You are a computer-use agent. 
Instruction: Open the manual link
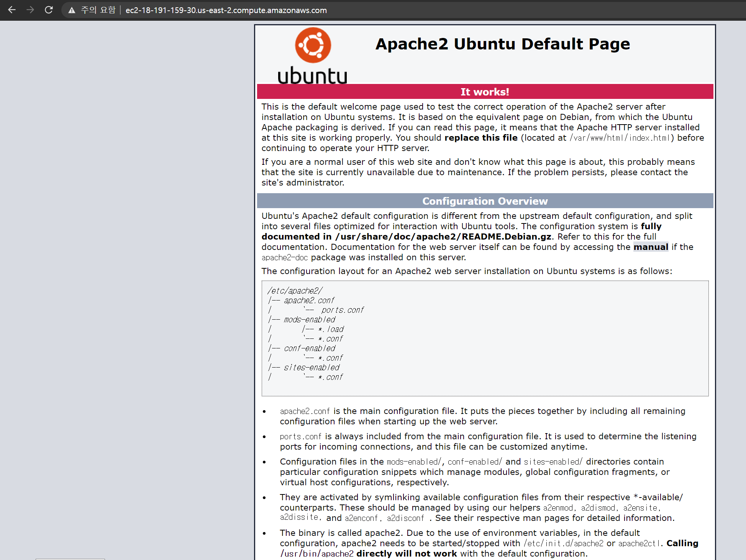coord(651,247)
